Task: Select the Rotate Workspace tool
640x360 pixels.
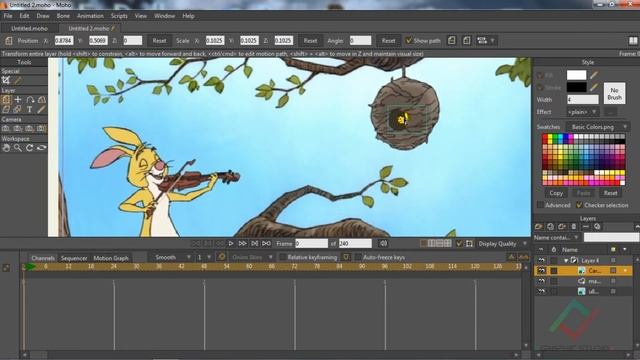Action: pyautogui.click(x=30, y=148)
